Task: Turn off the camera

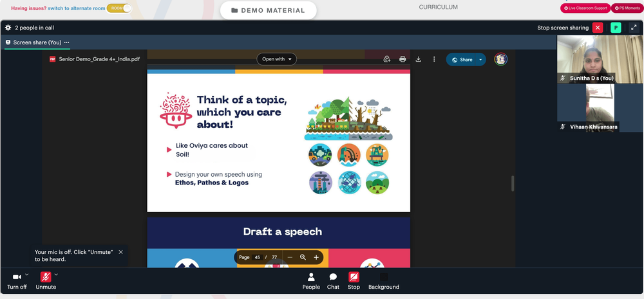Action: 17,281
